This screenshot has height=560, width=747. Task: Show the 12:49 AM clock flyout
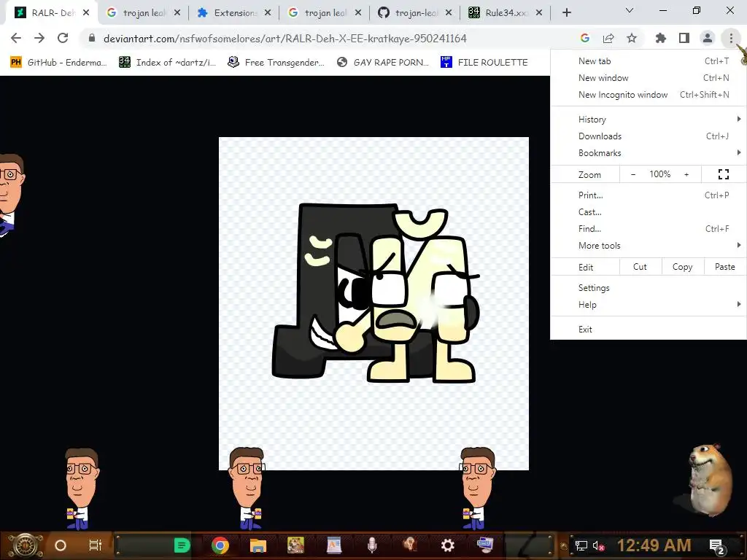click(654, 545)
